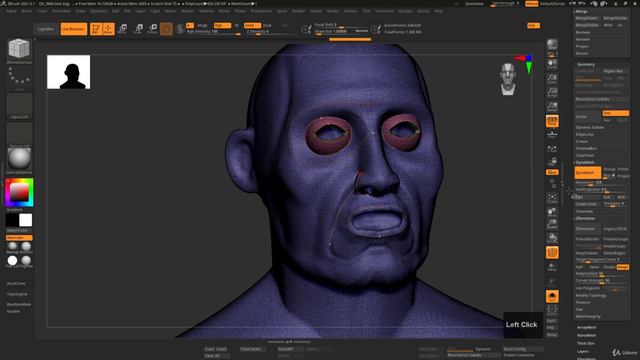The width and height of the screenshot is (640, 360).
Task: Expand the ArrayMesh section
Action: [x=587, y=327]
